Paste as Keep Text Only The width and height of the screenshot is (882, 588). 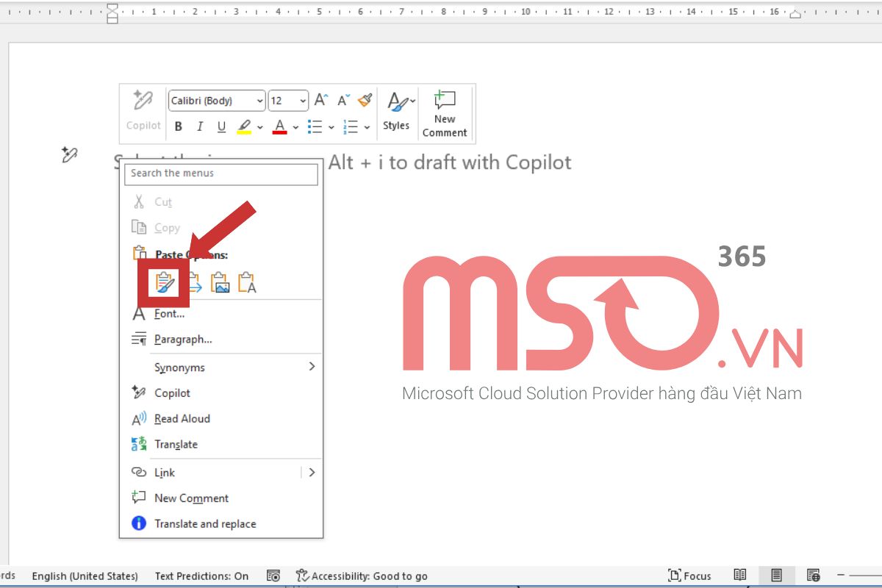click(248, 282)
